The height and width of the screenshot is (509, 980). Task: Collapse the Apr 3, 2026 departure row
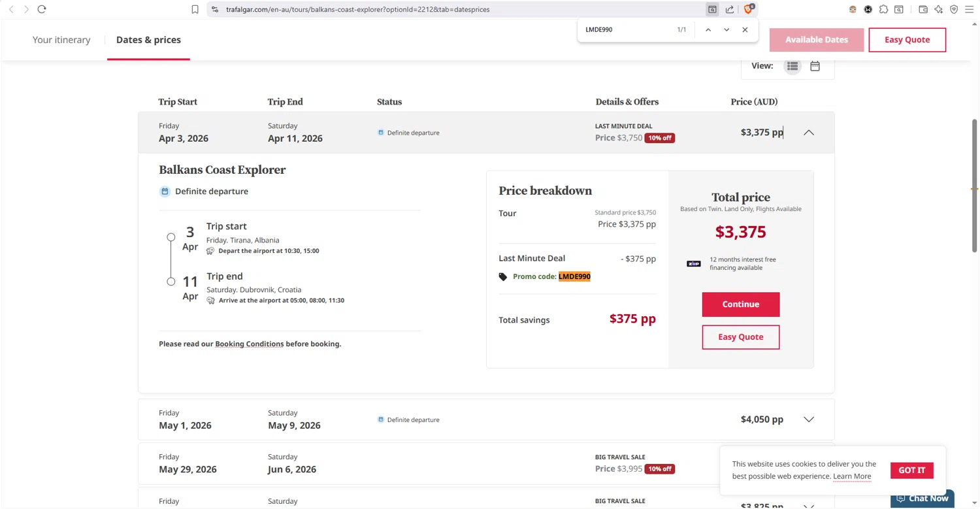[x=809, y=133]
